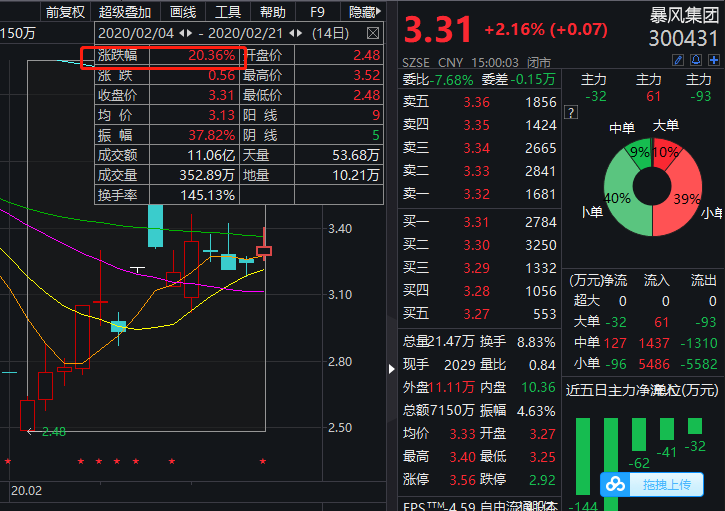
Task: Select the 卖四 3.35 order row
Action: [479, 125]
